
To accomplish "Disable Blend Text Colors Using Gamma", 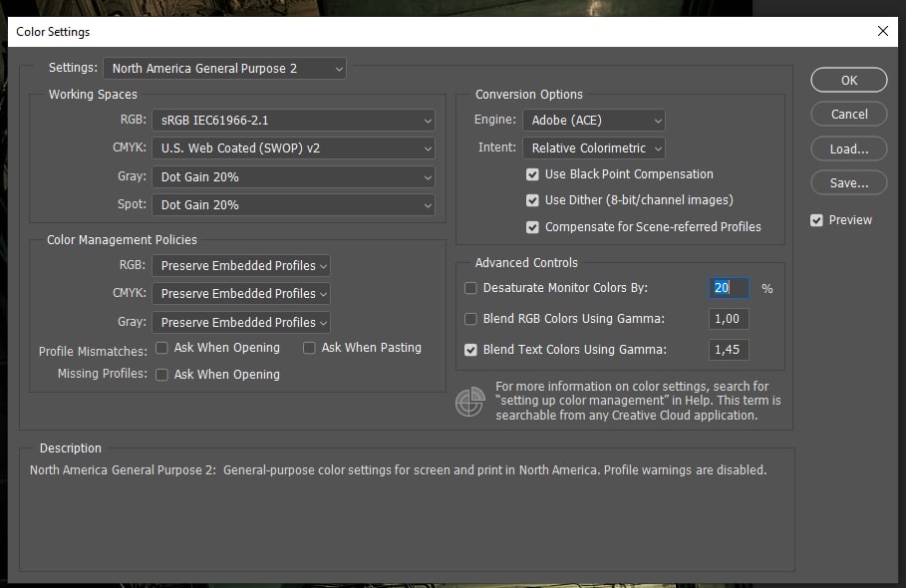I will pyautogui.click(x=470, y=350).
